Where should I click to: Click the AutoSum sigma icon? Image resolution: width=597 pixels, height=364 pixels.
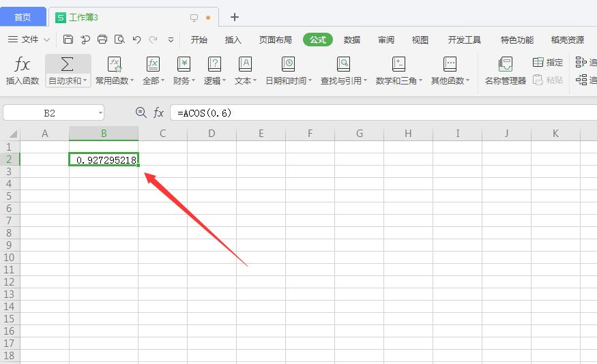tap(68, 64)
